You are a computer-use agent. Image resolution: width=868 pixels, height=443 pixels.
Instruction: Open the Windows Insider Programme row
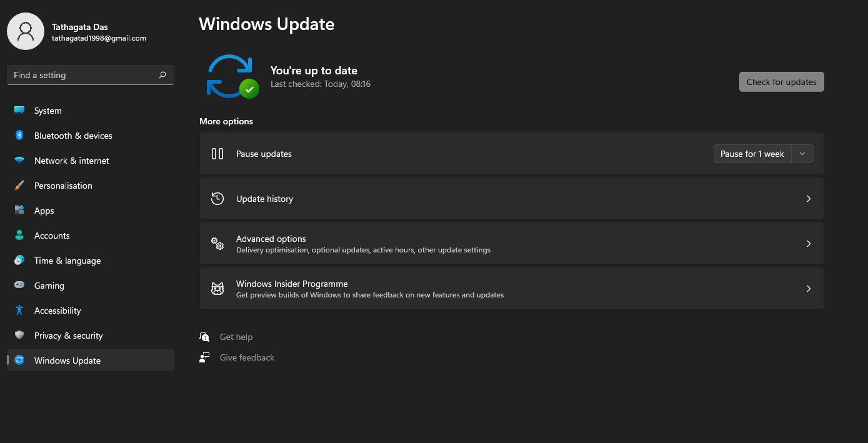(512, 289)
